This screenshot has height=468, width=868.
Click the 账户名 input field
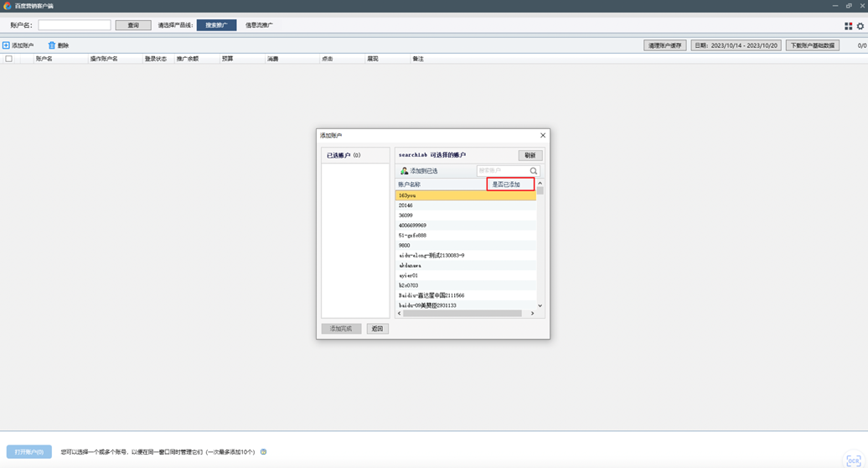click(x=75, y=25)
